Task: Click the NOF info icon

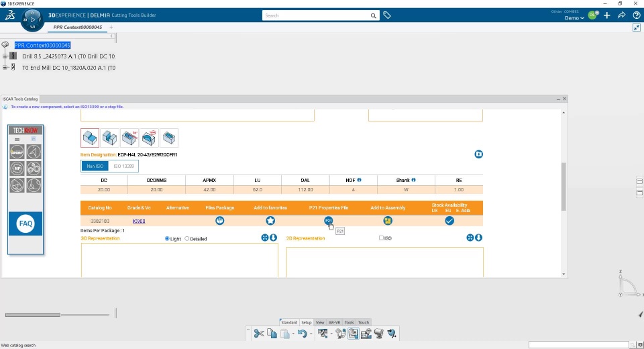Action: tap(359, 180)
